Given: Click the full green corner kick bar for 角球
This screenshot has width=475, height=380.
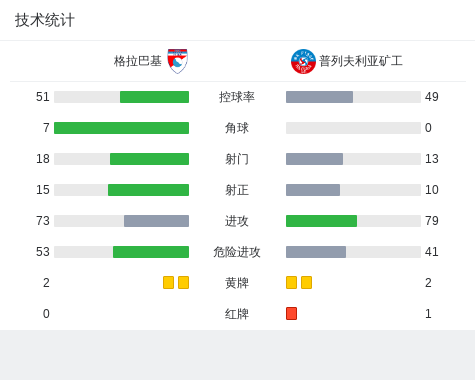Looking at the screenshot, I should pos(121,128).
